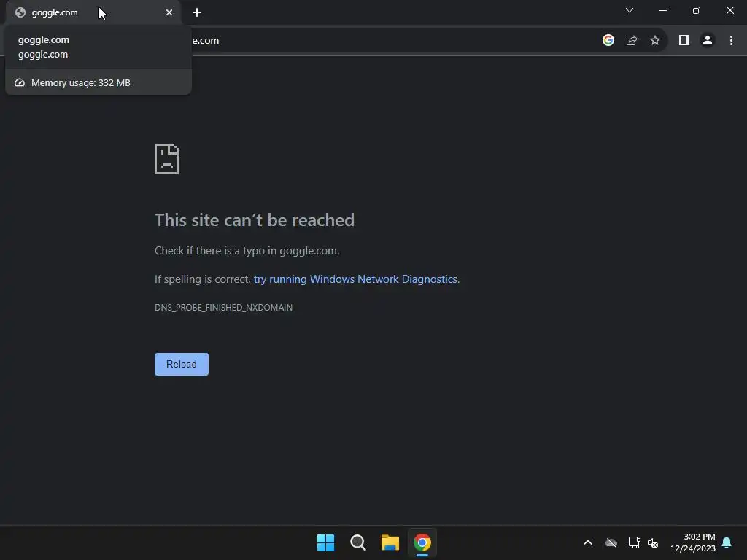Click Memory usage: 332 MB text
747x560 pixels.
coord(80,83)
